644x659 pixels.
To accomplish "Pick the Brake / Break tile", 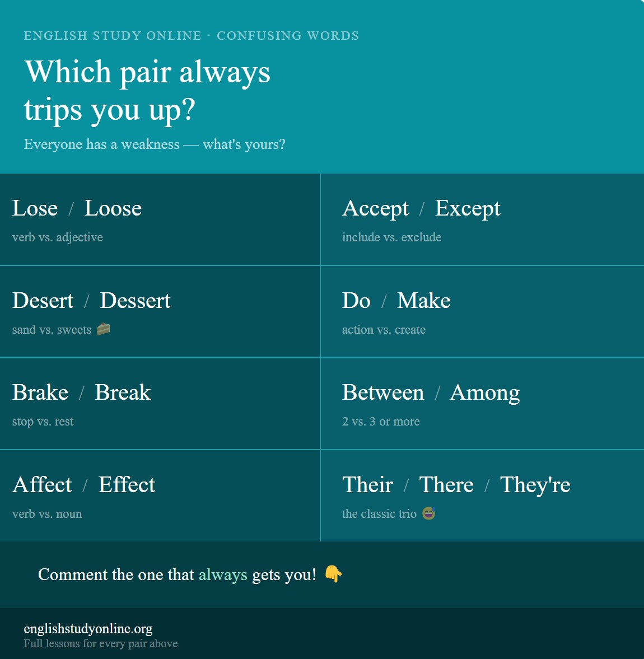I will click(x=160, y=404).
